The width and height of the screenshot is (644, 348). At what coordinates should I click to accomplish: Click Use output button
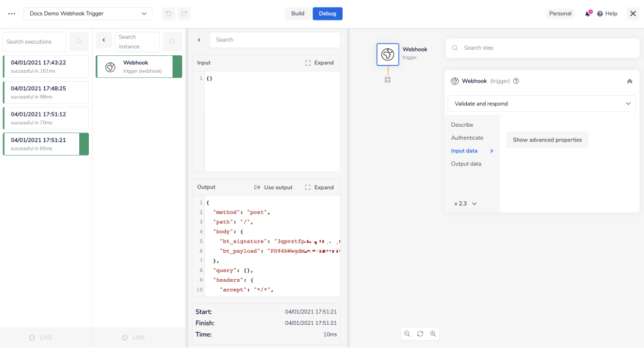click(x=274, y=187)
